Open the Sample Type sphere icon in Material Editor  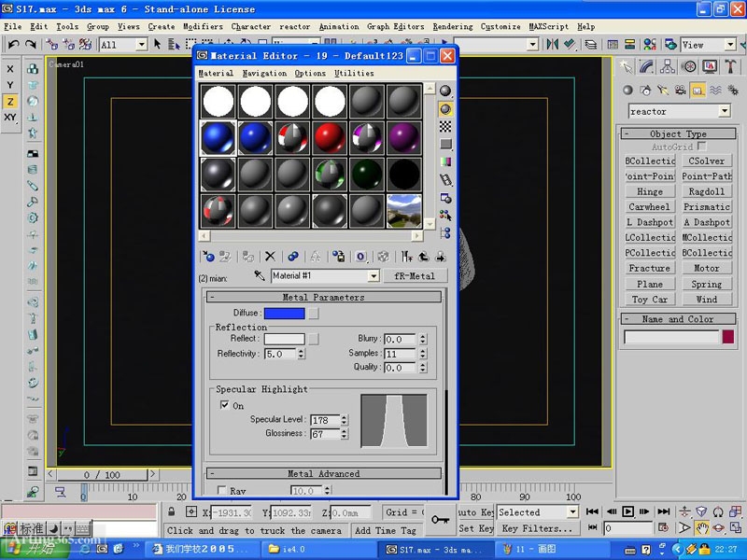[x=445, y=91]
